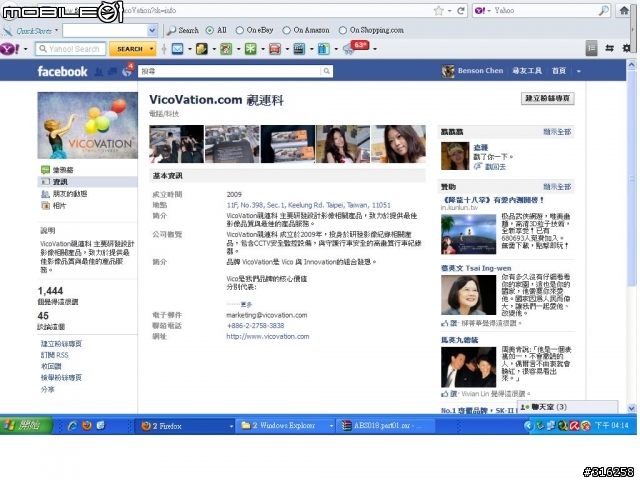640x480 pixels.
Task: Click the games toolbar icon
Action: [x=226, y=49]
